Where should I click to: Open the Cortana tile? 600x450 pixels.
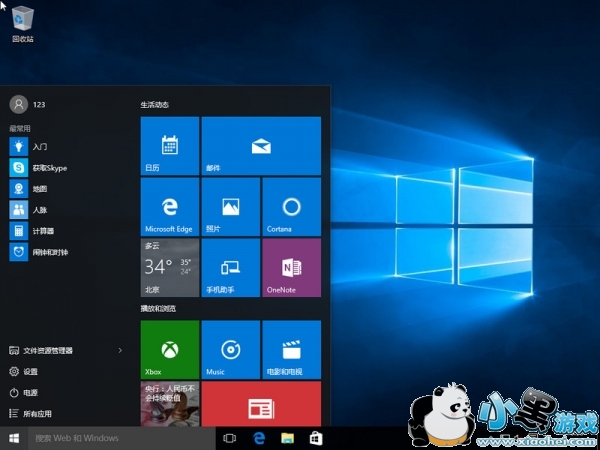(291, 207)
